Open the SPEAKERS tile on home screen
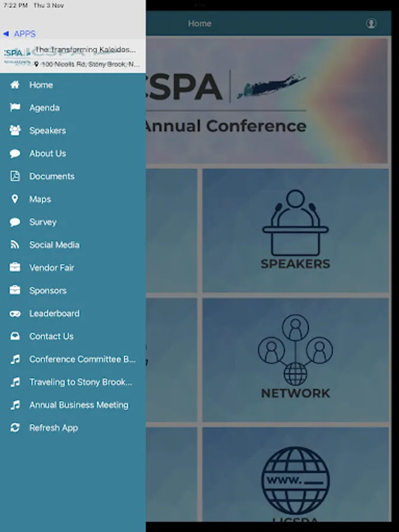 coord(296,231)
